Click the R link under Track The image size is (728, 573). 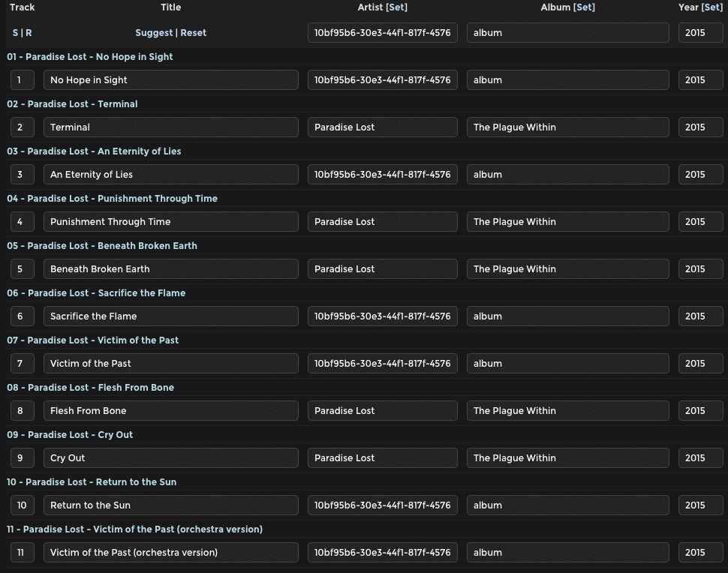29,33
